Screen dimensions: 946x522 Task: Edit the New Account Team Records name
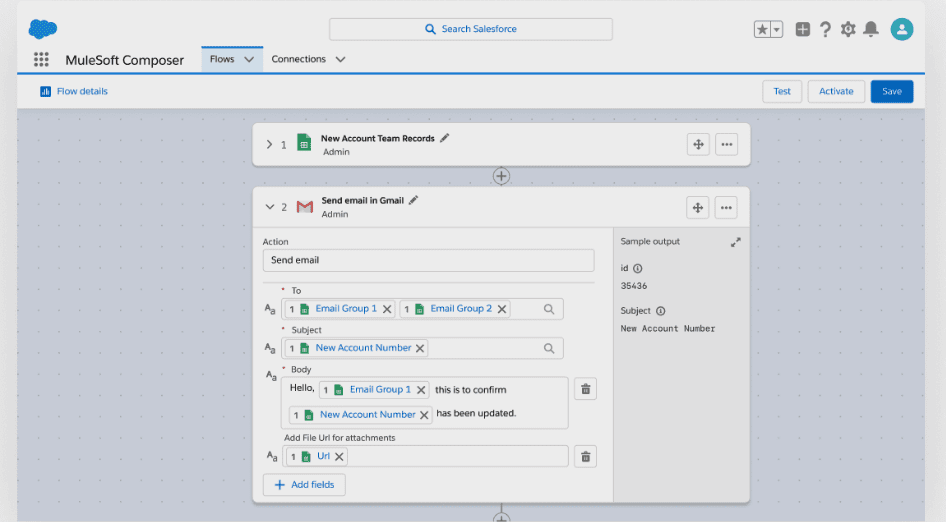click(445, 138)
